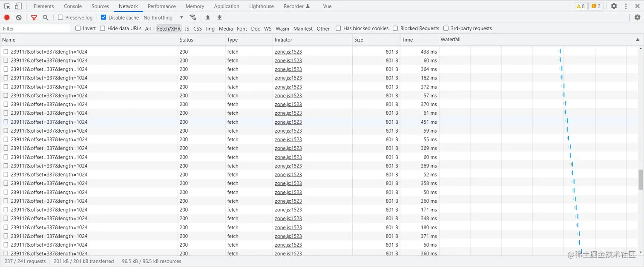The height and width of the screenshot is (267, 644).
Task: Switch to the Elements tab
Action: click(x=44, y=6)
